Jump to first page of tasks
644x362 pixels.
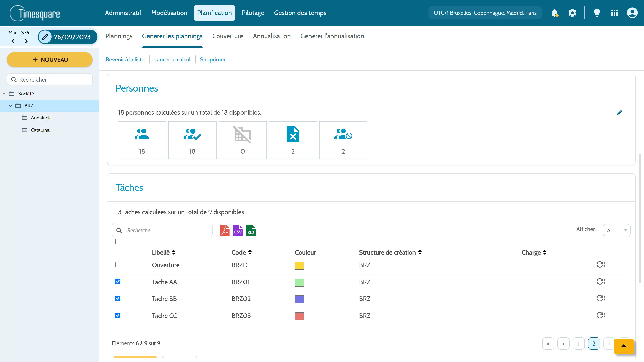(x=548, y=344)
